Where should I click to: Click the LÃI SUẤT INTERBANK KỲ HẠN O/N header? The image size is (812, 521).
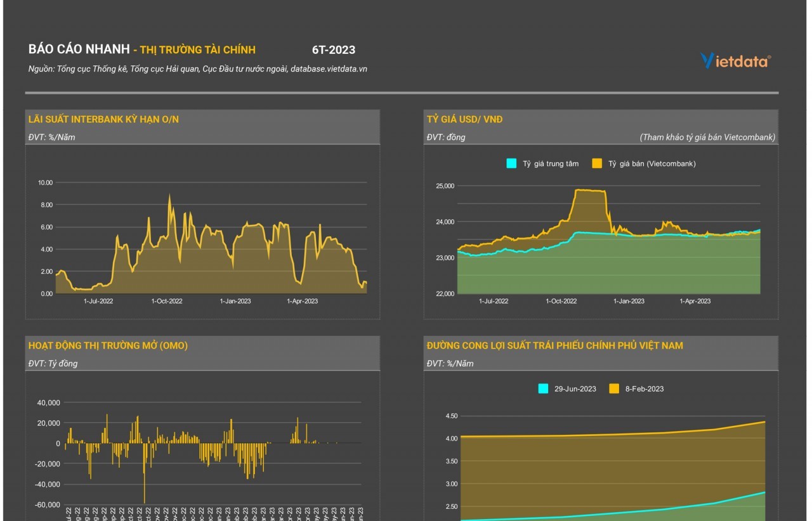tap(103, 119)
